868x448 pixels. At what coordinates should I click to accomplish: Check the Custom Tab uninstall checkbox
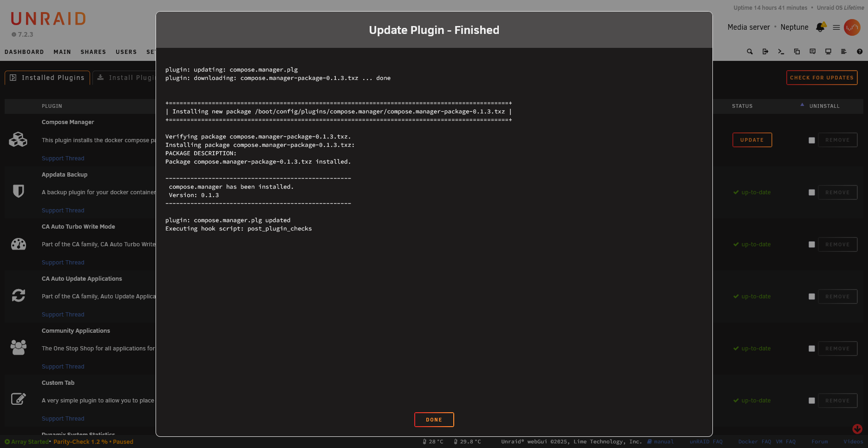pos(812,400)
